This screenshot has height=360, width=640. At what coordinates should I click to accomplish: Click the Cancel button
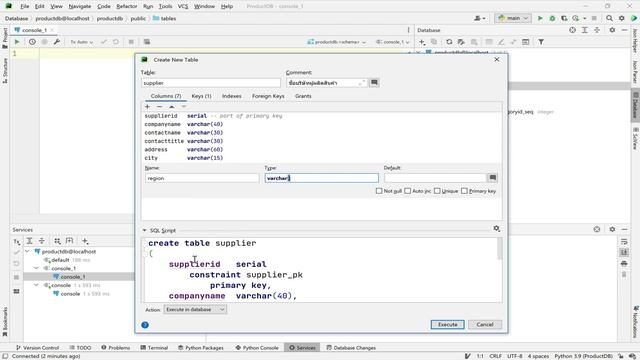point(484,324)
